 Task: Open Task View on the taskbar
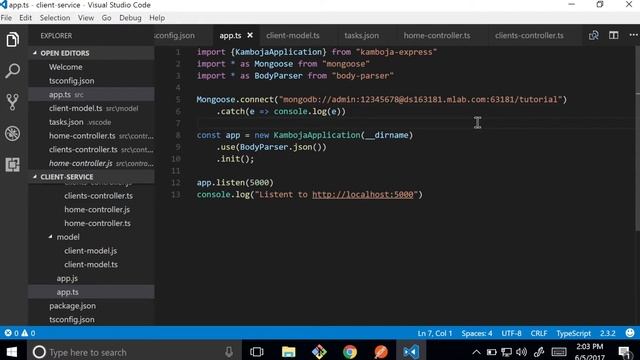pos(257,352)
